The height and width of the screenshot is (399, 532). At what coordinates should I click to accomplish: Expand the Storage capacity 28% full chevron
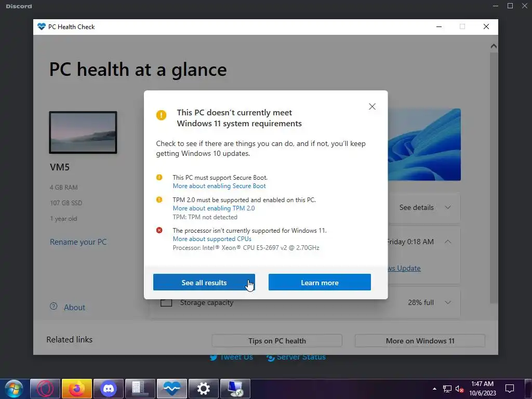tap(448, 302)
